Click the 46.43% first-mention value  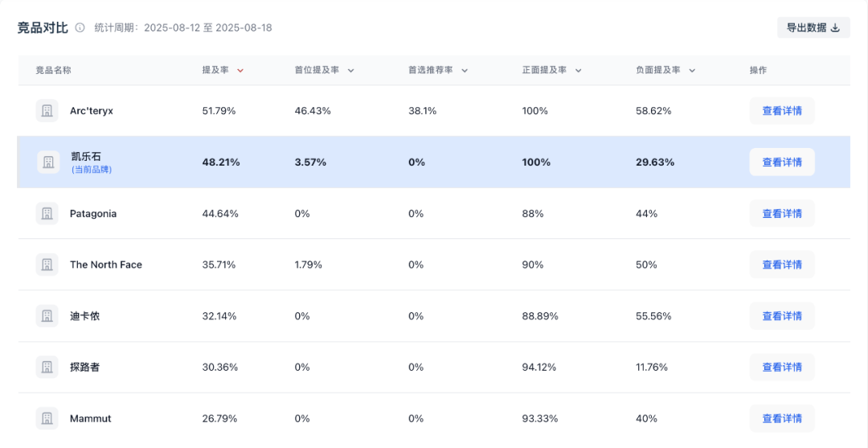[313, 111]
